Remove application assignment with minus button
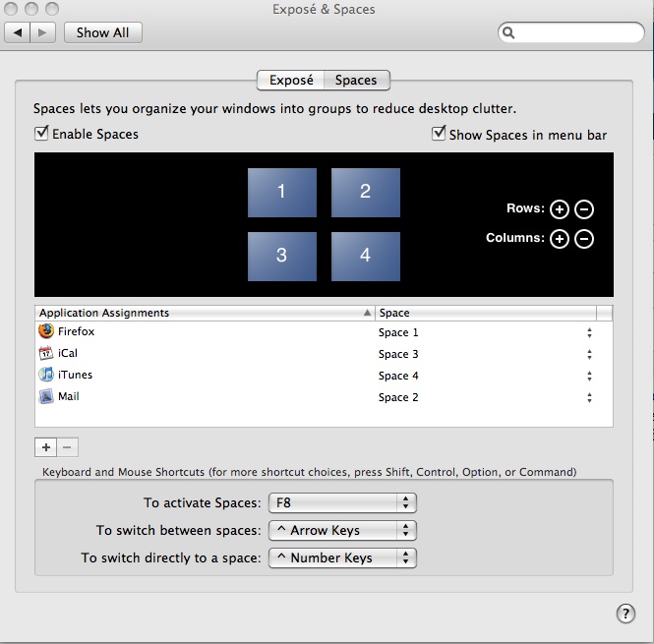 coord(67,447)
